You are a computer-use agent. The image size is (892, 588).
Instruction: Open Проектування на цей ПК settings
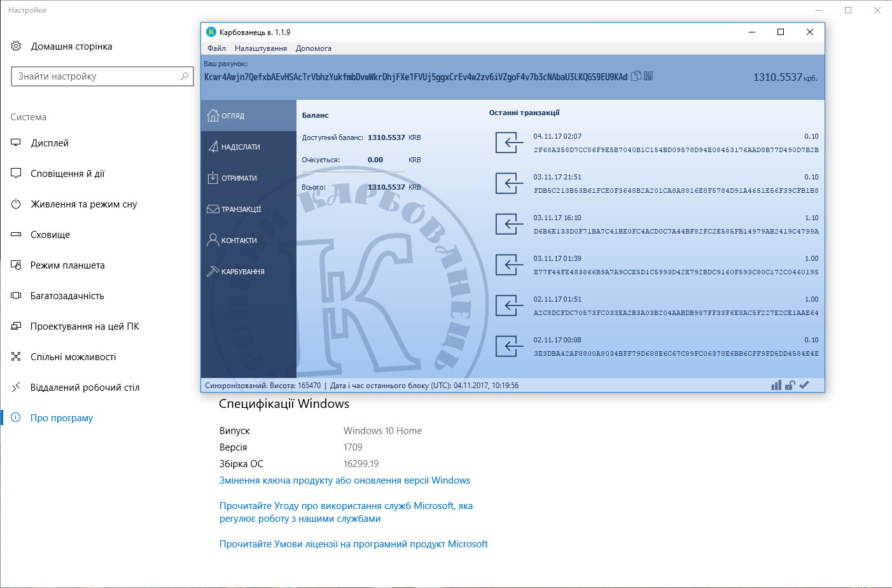(85, 326)
